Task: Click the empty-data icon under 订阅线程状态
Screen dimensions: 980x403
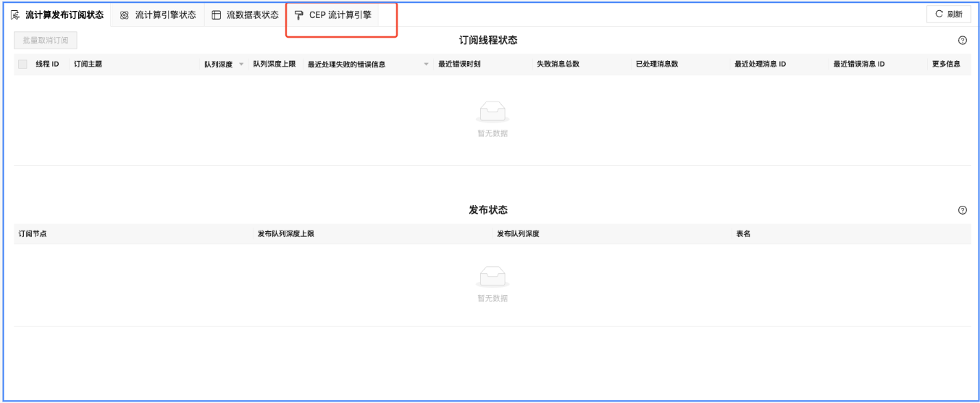Action: (492, 112)
